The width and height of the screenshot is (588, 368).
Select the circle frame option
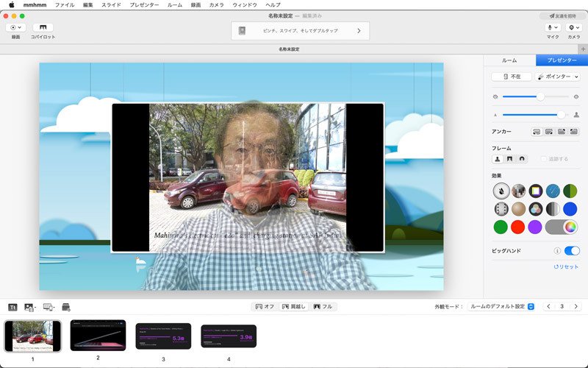click(522, 159)
